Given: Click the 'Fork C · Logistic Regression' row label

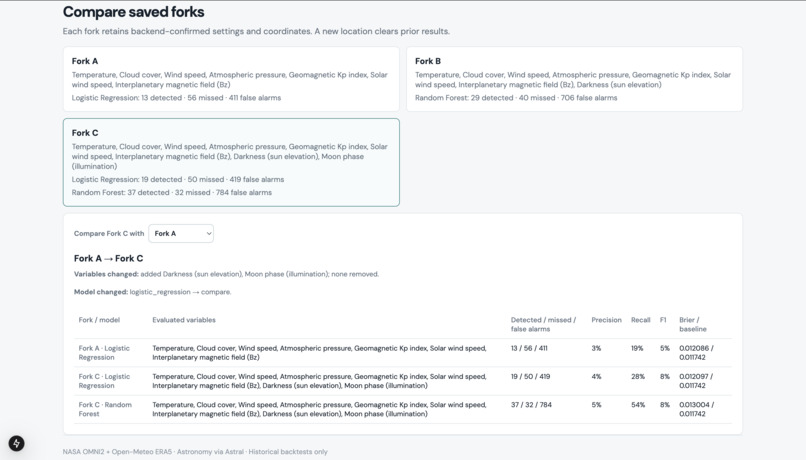Looking at the screenshot, I should point(104,381).
